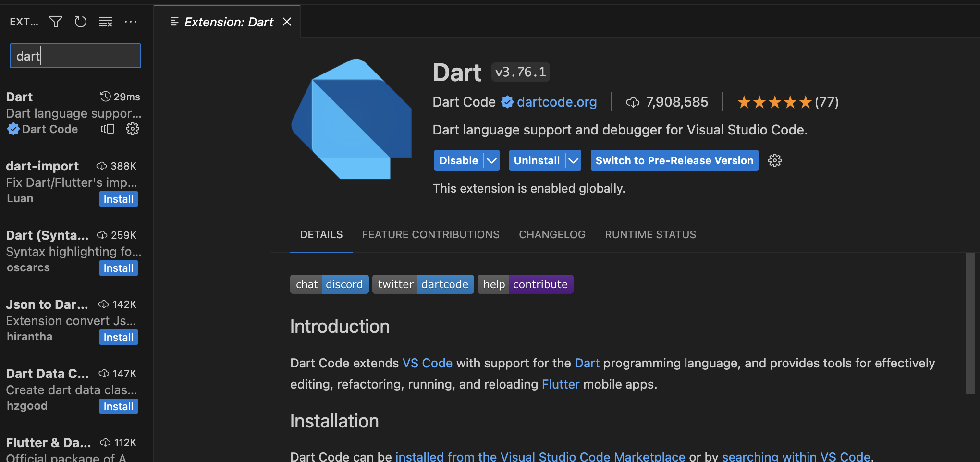Click the 7,908,585 install count
The image size is (980, 462).
tap(677, 102)
